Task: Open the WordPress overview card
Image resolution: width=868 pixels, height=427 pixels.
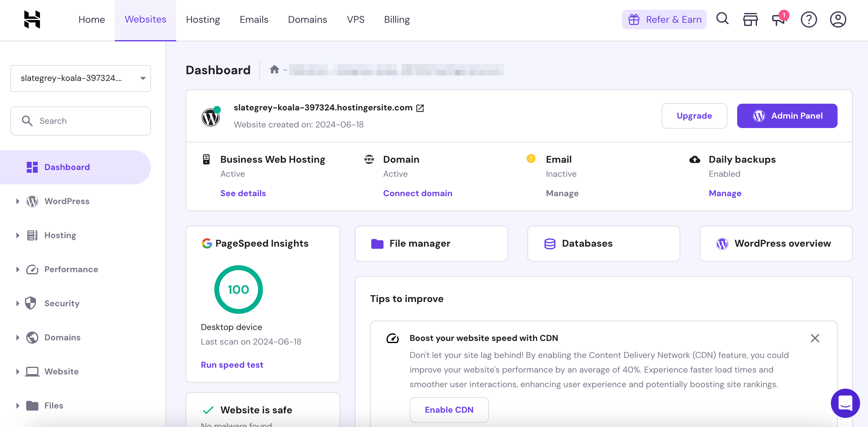Action: 776,244
